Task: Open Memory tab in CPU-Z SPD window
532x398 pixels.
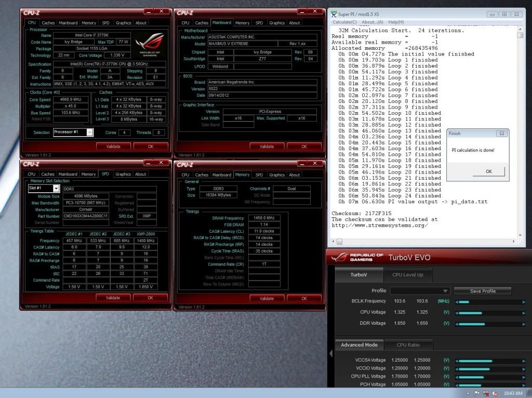Action: point(88,174)
